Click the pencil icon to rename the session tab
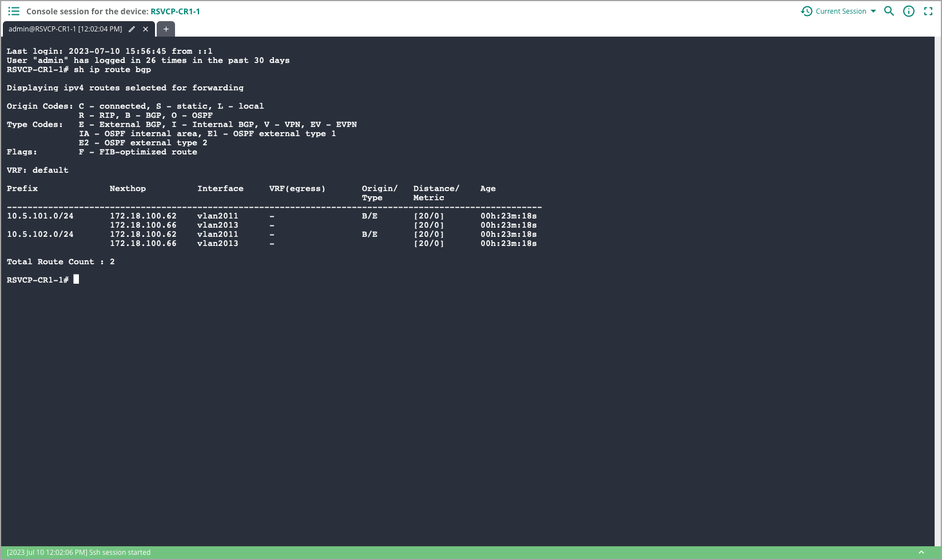 132,29
